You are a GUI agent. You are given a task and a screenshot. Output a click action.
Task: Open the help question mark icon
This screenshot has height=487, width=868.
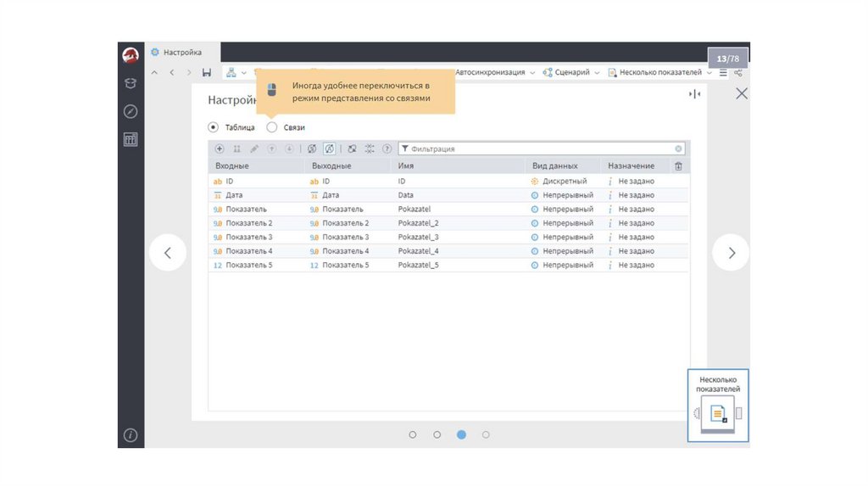(387, 148)
